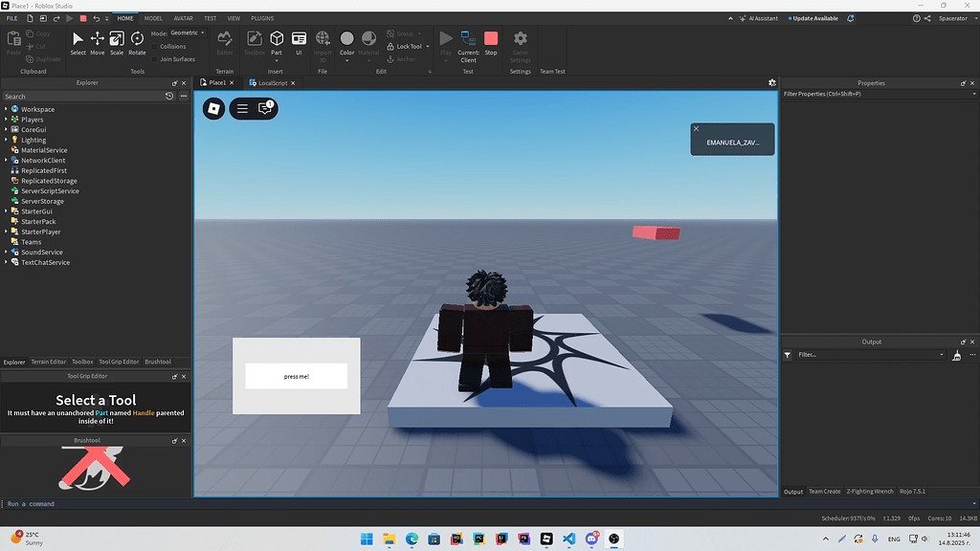Switch to the MODEL ribbon tab

(153, 17)
